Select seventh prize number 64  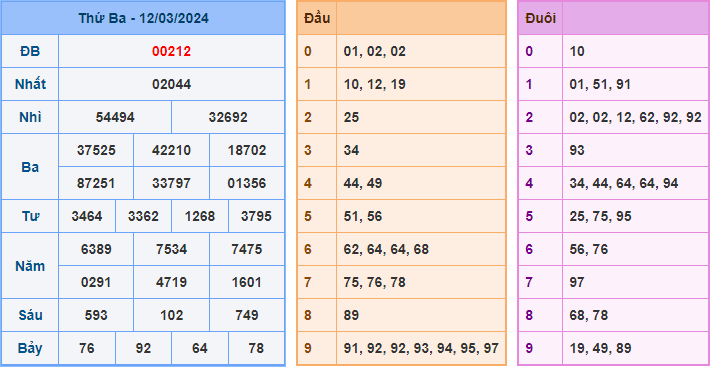point(200,348)
